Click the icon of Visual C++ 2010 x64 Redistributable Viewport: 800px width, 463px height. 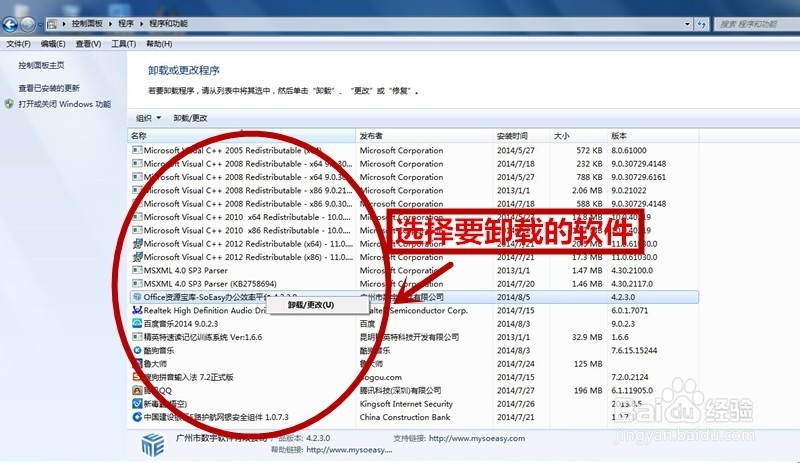click(x=137, y=217)
